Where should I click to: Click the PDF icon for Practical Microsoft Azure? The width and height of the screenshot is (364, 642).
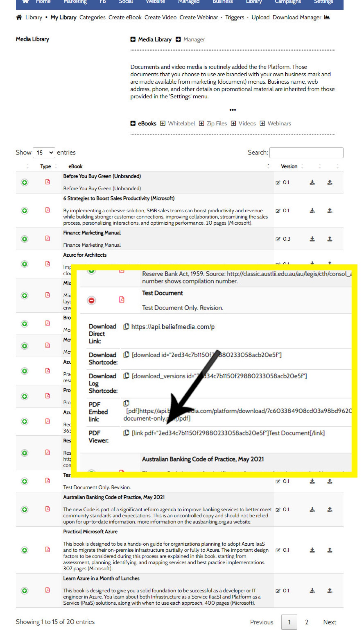pos(48,549)
